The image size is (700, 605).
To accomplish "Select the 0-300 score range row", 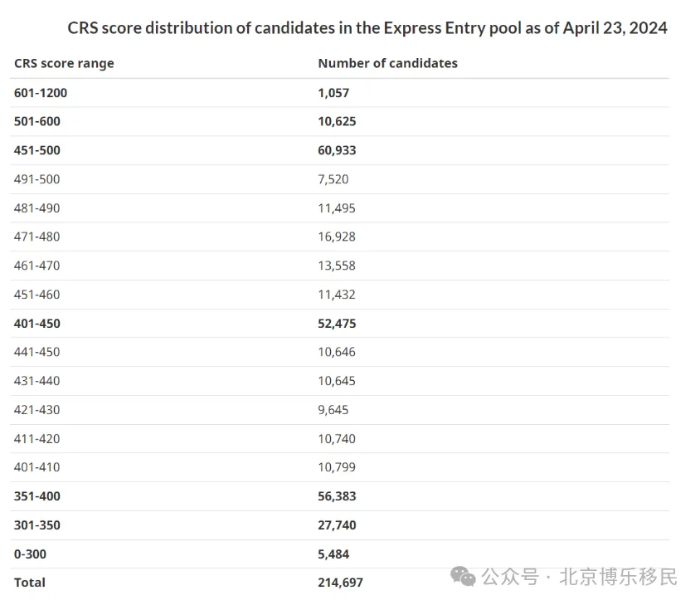I will [339, 554].
